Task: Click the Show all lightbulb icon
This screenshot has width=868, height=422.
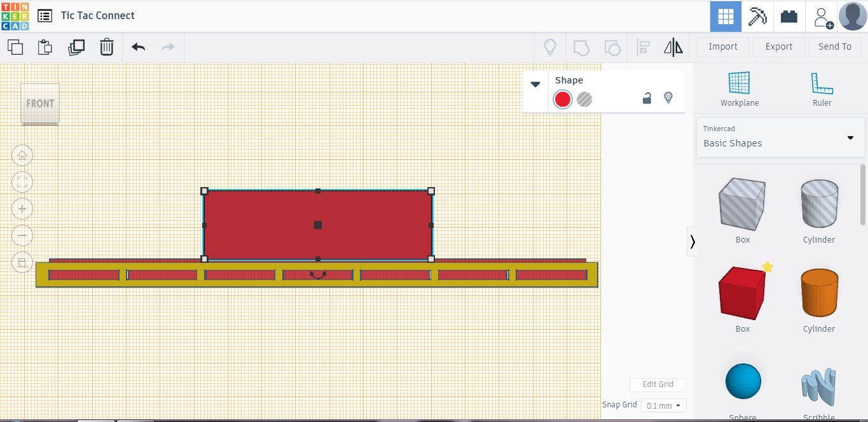Action: tap(550, 47)
